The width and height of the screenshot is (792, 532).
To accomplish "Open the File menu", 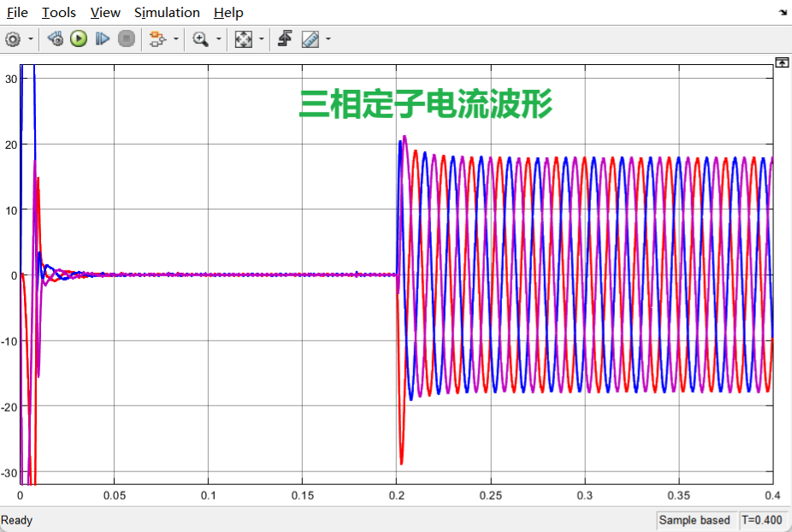I will (x=17, y=13).
